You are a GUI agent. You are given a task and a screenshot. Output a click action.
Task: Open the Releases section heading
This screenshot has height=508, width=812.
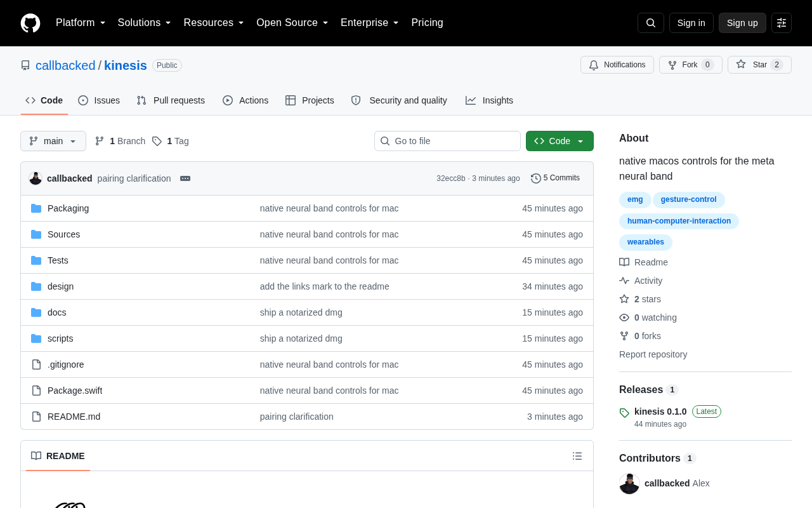point(649,390)
